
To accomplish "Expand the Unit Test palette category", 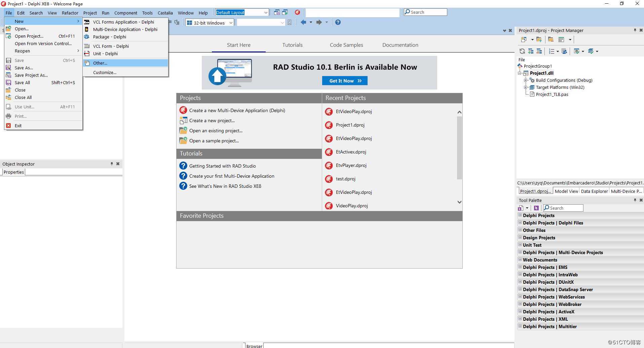I will point(520,245).
